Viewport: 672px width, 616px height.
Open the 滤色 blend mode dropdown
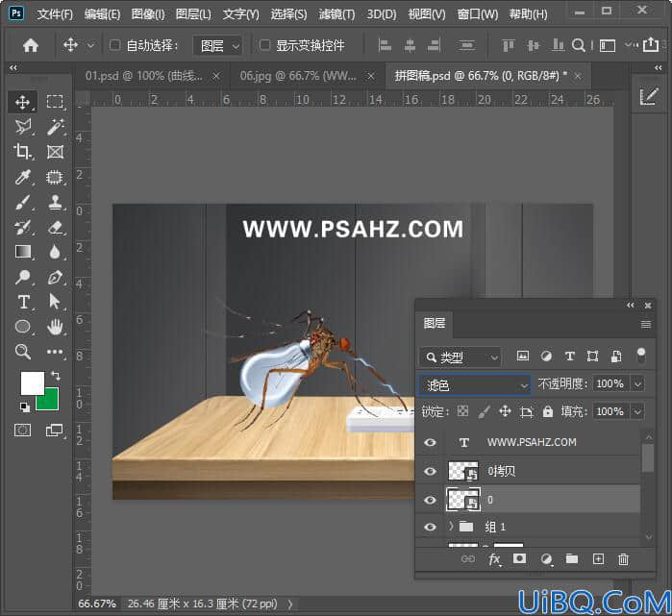click(x=474, y=385)
